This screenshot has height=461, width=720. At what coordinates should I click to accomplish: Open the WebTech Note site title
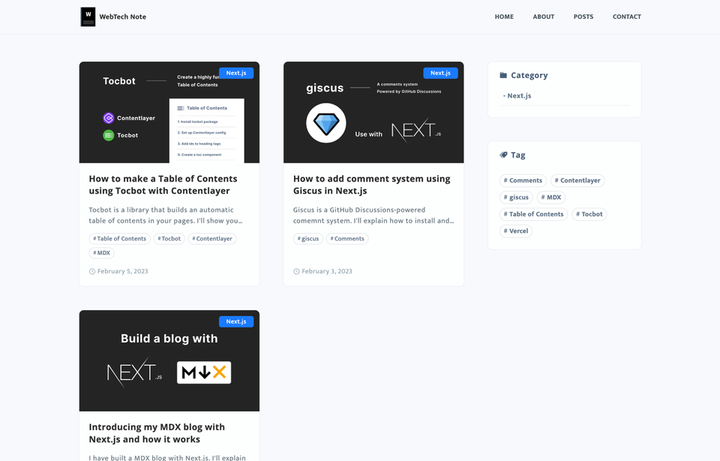point(123,17)
